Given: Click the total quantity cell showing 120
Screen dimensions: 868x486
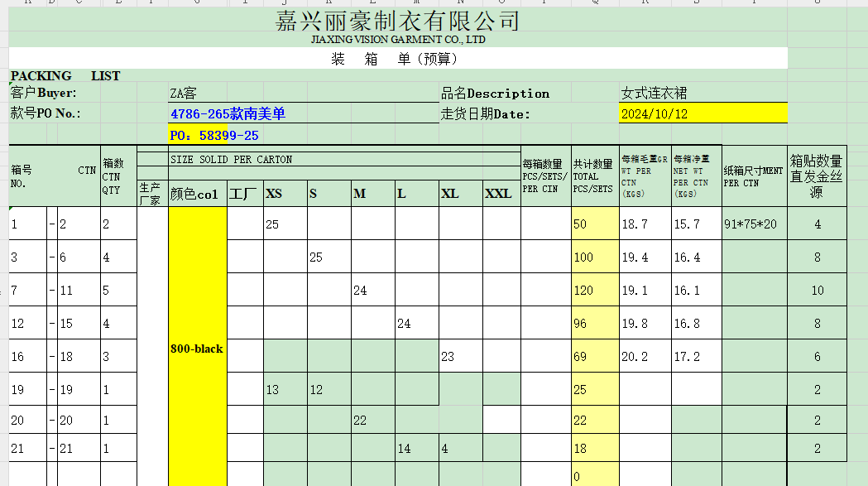Looking at the screenshot, I should pos(584,291).
